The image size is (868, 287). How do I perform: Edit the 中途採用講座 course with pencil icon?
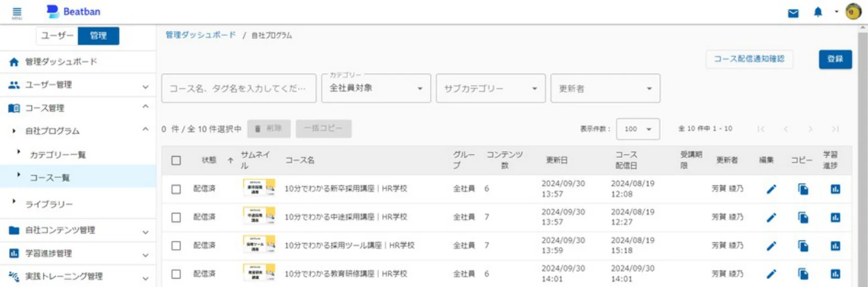coord(771,217)
